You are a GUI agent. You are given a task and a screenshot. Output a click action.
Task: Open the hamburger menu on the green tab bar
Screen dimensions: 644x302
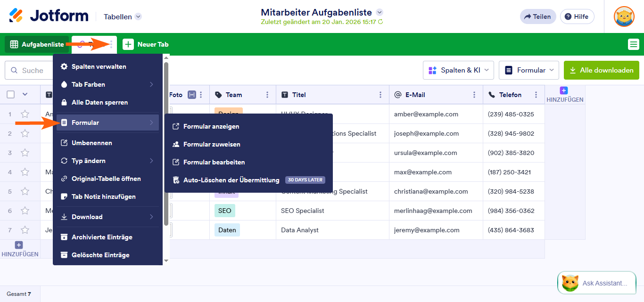click(633, 44)
